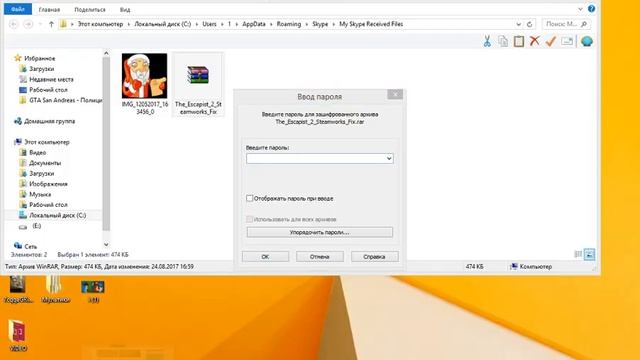Click the navigation pane scrollbar

pyautogui.click(x=106, y=143)
